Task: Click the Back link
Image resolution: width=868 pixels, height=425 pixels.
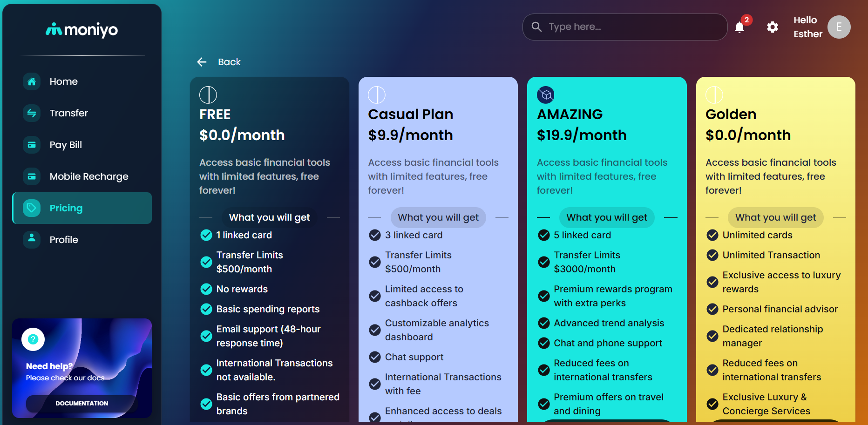Action: point(229,62)
